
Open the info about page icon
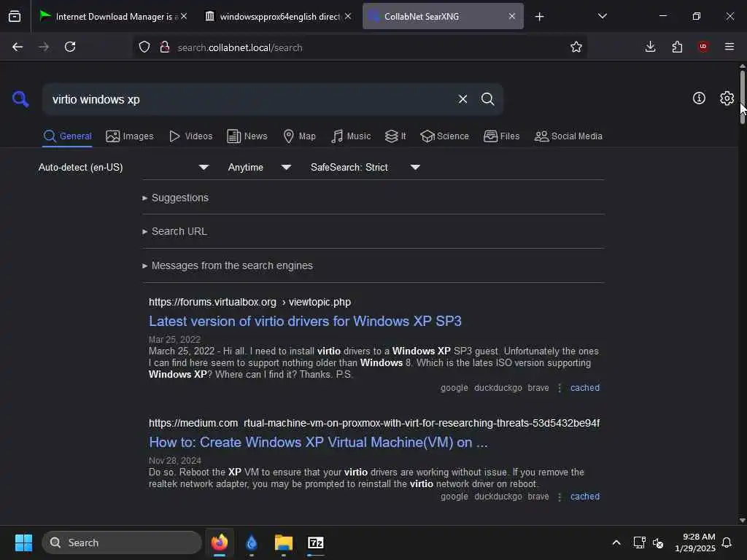tap(699, 98)
